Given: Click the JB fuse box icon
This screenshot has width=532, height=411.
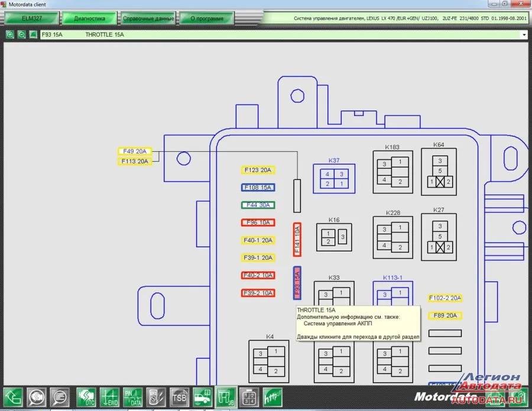Looking at the screenshot, I should pos(226,397).
